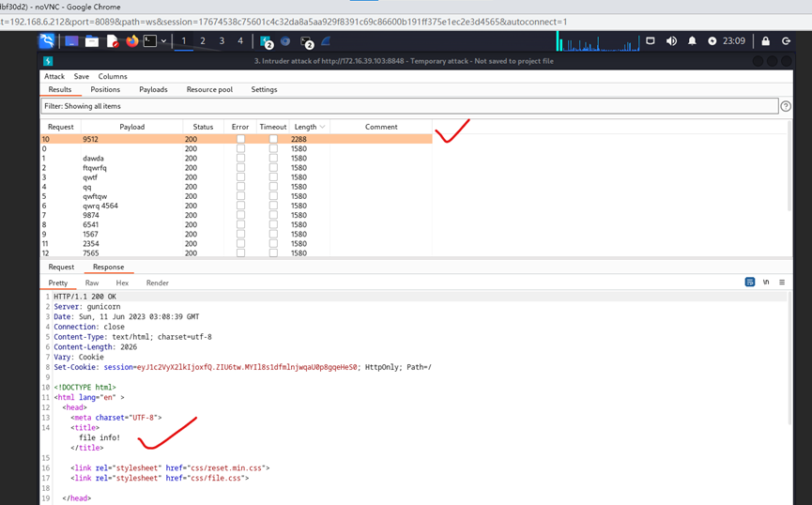Screen dimensions: 812x505
Task: Select the result row with payload 1567
Action: tap(237, 234)
